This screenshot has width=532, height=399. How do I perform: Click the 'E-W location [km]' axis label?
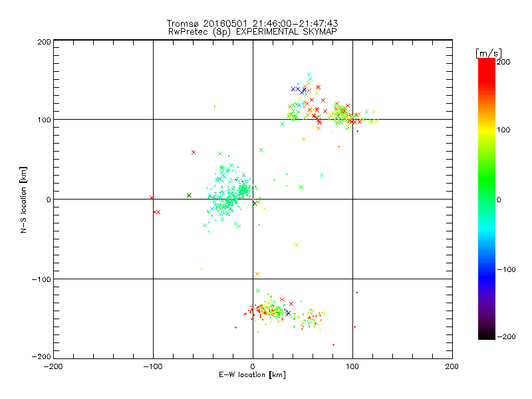point(253,375)
